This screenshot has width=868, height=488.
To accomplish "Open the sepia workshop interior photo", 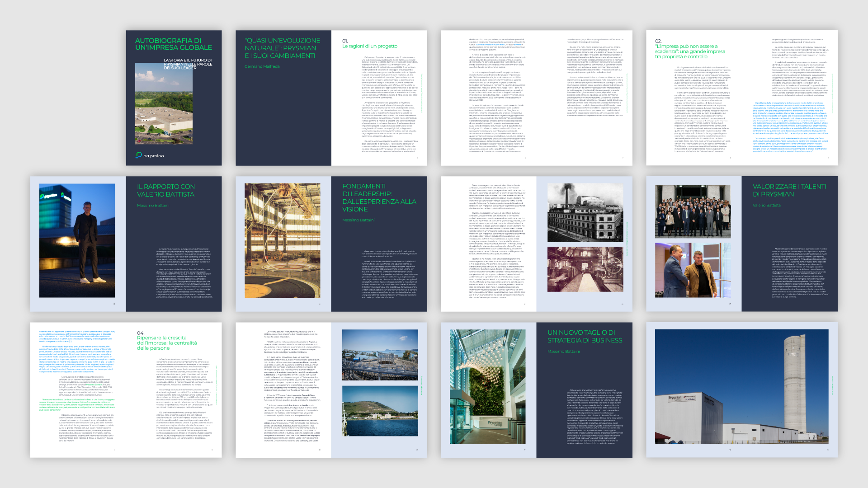I will [x=585, y=269].
